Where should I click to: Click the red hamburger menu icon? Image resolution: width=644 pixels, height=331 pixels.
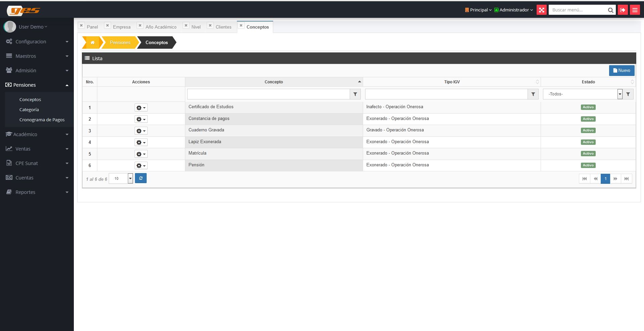[x=635, y=10]
